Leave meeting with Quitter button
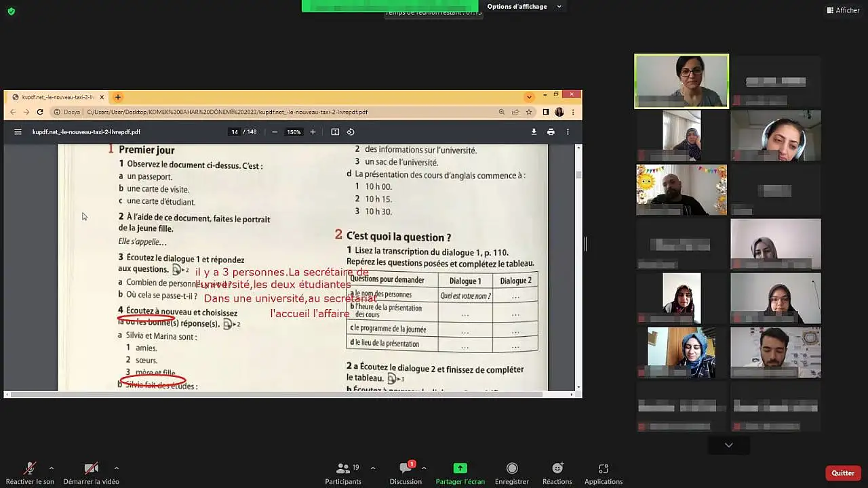Image resolution: width=868 pixels, height=488 pixels. pyautogui.click(x=843, y=473)
